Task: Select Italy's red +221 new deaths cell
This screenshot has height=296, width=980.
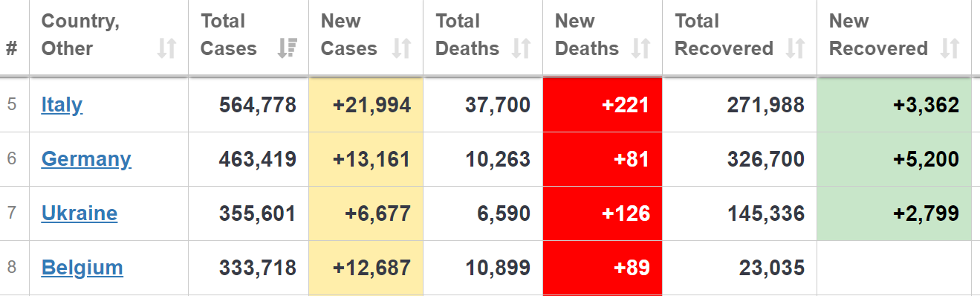Action: (x=603, y=105)
